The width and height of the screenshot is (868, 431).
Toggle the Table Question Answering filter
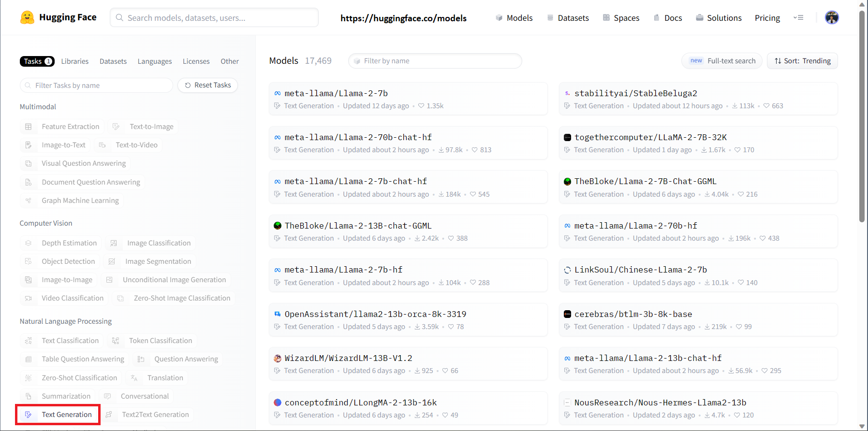74,359
